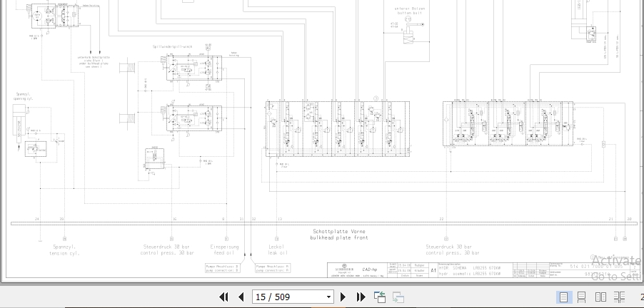Image resolution: width=644 pixels, height=308 pixels.
Task: Click the Pumpe Anschluss A connection box
Action: [x=272, y=269]
